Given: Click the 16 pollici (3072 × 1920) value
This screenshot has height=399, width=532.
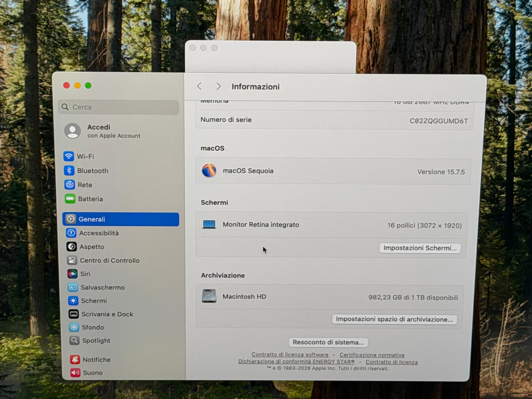Looking at the screenshot, I should [424, 225].
